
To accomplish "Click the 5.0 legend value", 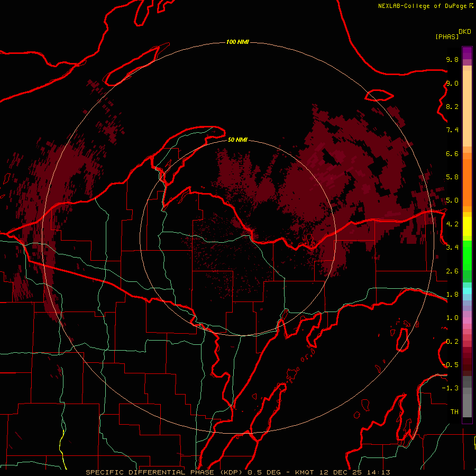I will (x=452, y=200).
